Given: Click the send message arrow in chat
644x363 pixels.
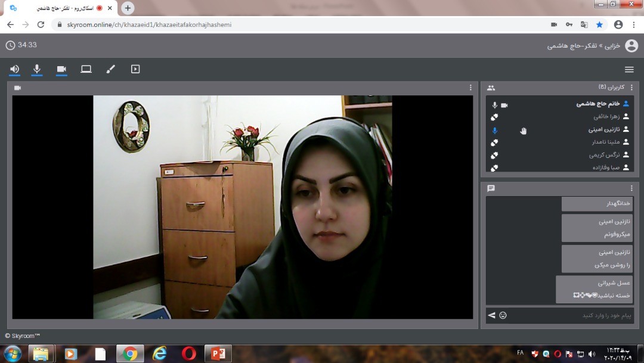Looking at the screenshot, I should 491,315.
